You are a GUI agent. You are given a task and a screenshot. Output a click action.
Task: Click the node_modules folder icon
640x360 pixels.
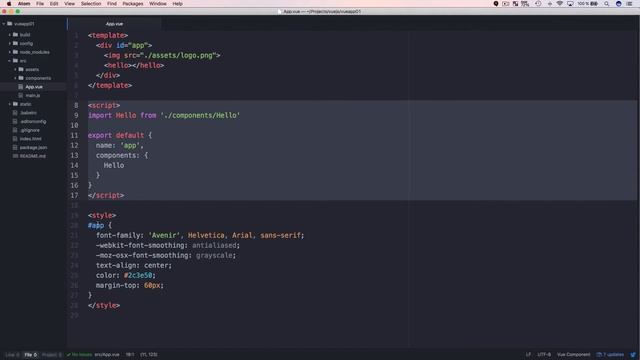[x=16, y=52]
